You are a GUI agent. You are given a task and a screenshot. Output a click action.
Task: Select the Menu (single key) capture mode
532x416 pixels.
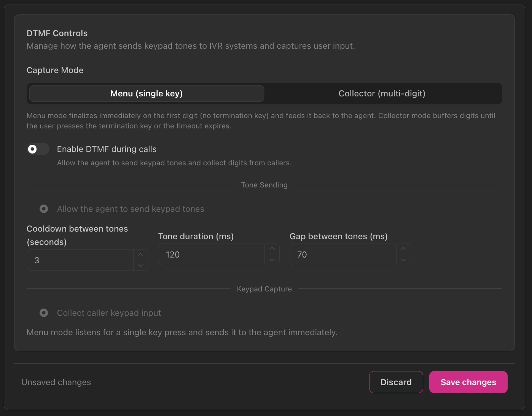[146, 93]
